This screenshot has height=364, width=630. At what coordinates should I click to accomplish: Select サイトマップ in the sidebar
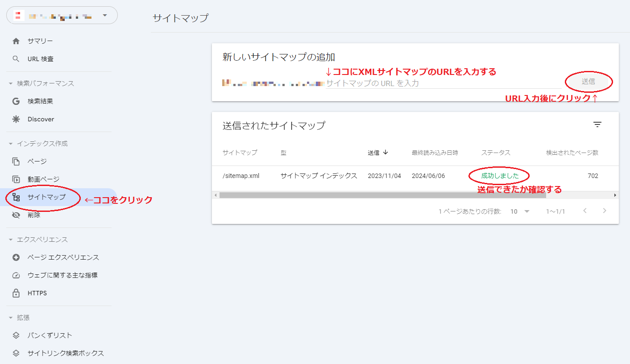46,197
